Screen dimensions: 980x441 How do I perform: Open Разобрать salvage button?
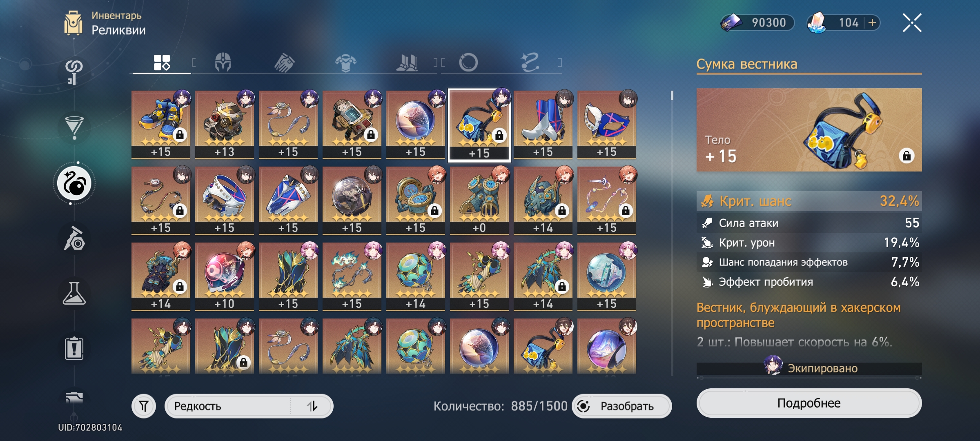point(622,406)
